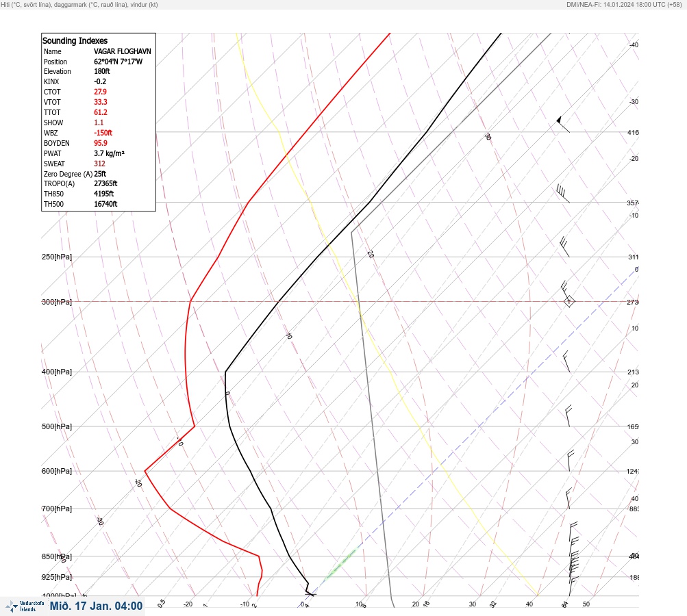Click the SHOW value 1.1

(99, 123)
